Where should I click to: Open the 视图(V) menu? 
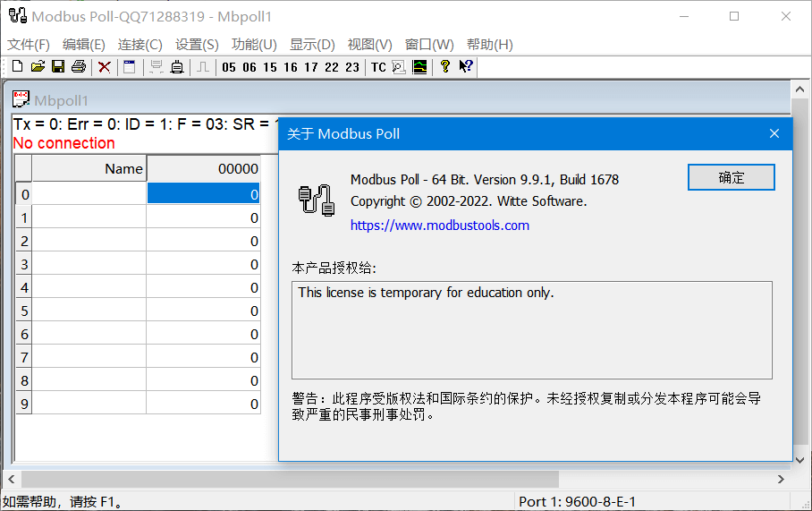[x=369, y=45]
